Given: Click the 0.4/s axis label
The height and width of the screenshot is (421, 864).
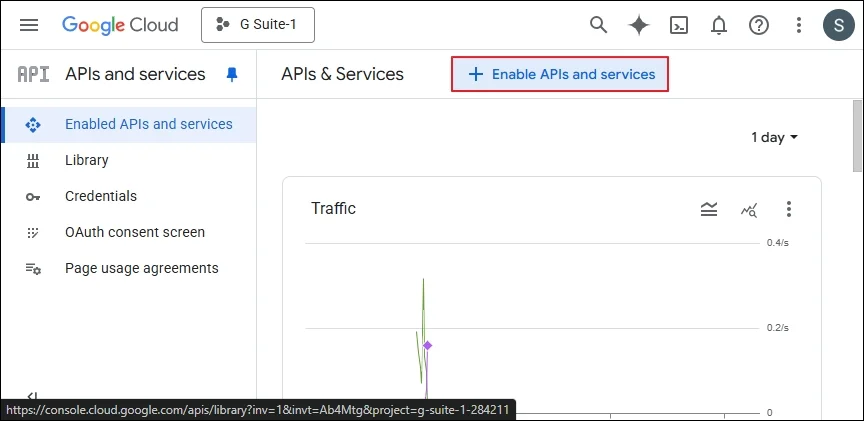Looking at the screenshot, I should (x=777, y=242).
